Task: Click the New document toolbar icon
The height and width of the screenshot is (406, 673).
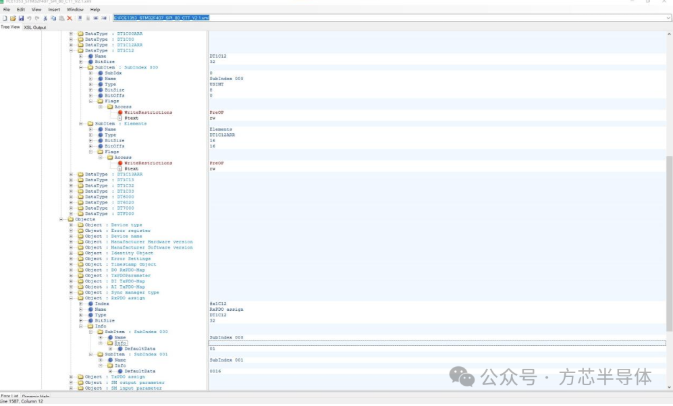Action: 5,18
